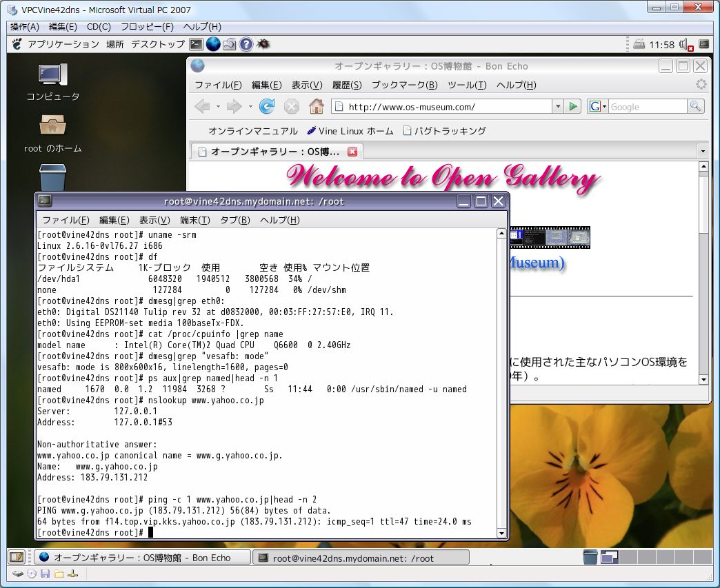Click the Virtual PC CD drive status icon
This screenshot has width=720, height=588.
(31, 574)
